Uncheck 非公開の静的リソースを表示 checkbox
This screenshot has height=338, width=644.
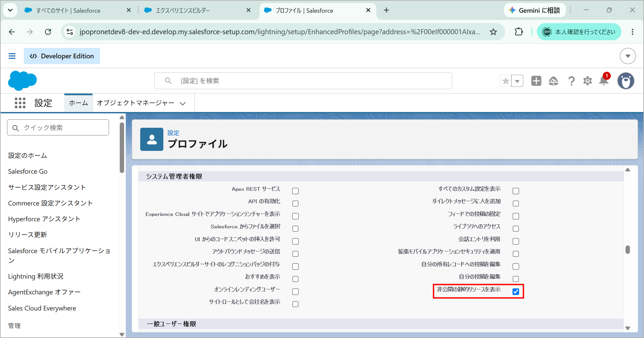(516, 292)
